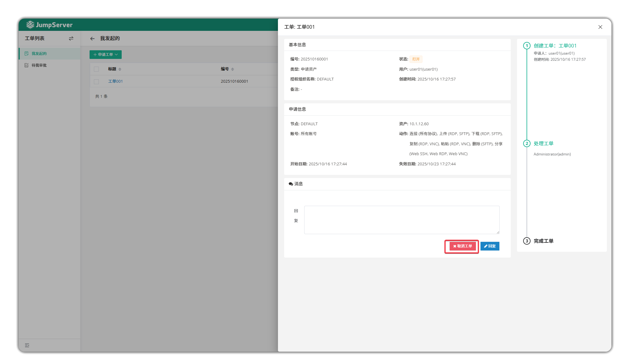Click step 1 circle in the ticket timeline
Image resolution: width=630 pixels, height=364 pixels.
[527, 46]
